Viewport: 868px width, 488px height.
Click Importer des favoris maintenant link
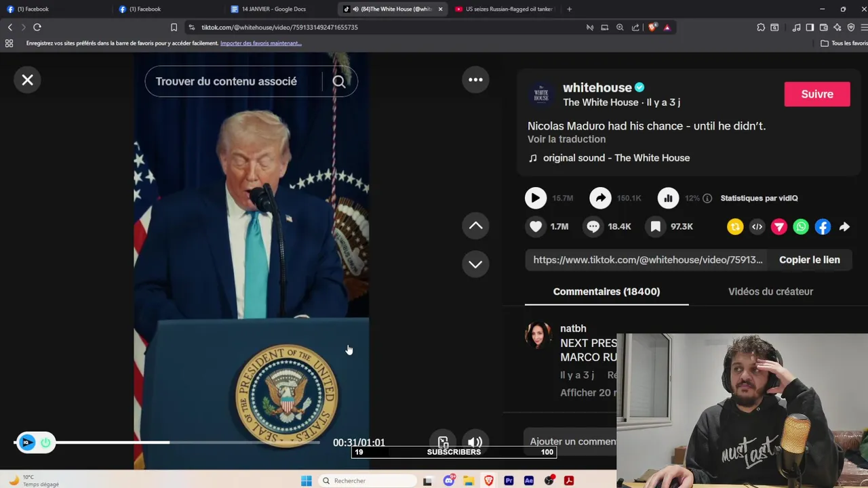click(261, 43)
